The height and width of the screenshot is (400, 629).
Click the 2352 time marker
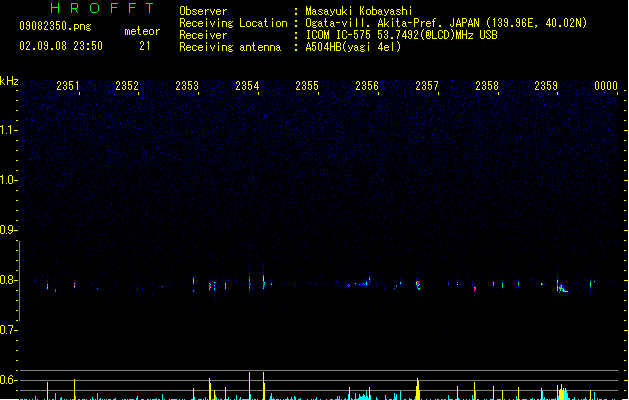point(127,86)
